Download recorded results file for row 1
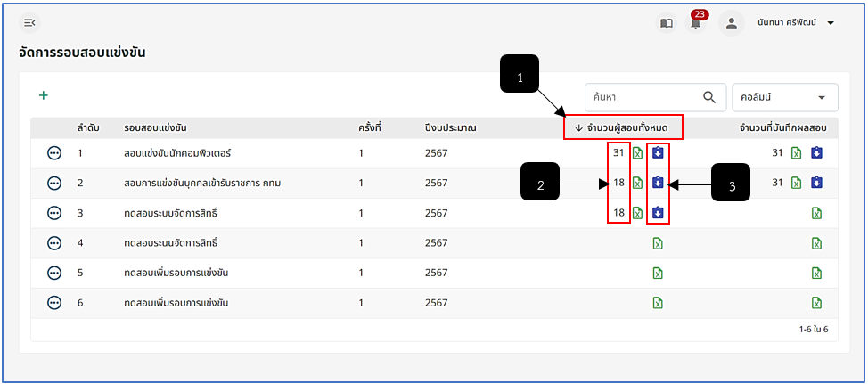The image size is (868, 384). 816,152
